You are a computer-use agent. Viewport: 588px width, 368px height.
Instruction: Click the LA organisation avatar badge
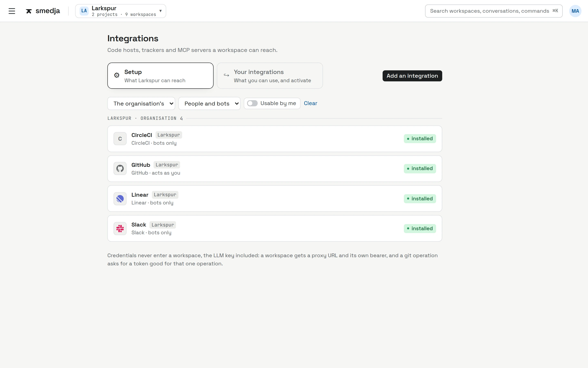(84, 11)
